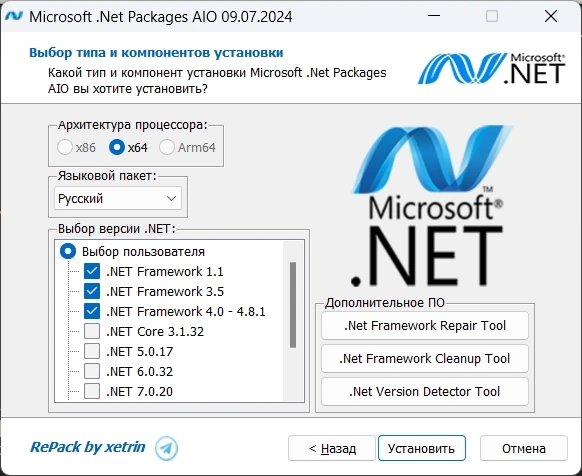Select the x86 architecture radio button
The width and height of the screenshot is (582, 476).
pos(65,147)
